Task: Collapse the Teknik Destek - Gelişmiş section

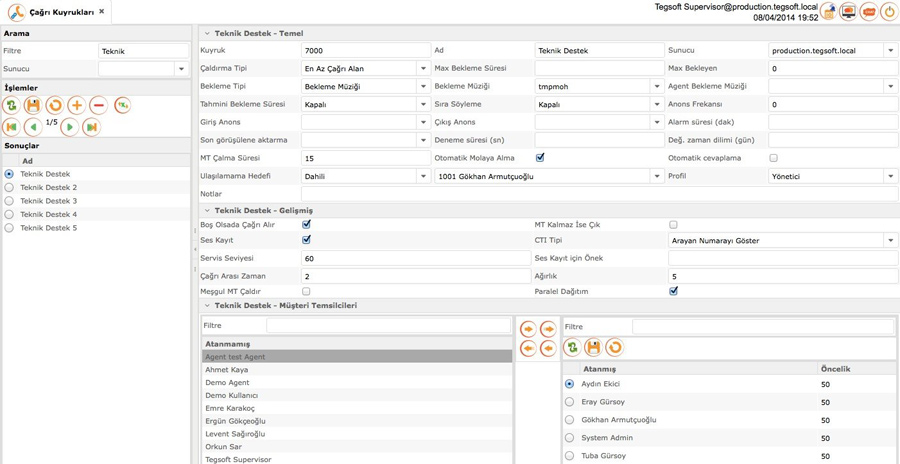Action: click(x=207, y=211)
